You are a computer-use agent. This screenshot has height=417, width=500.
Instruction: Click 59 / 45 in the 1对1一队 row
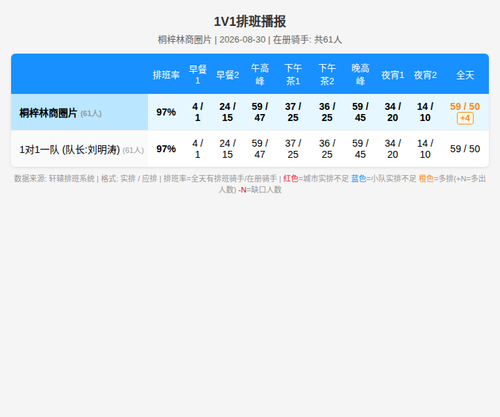tap(360, 149)
